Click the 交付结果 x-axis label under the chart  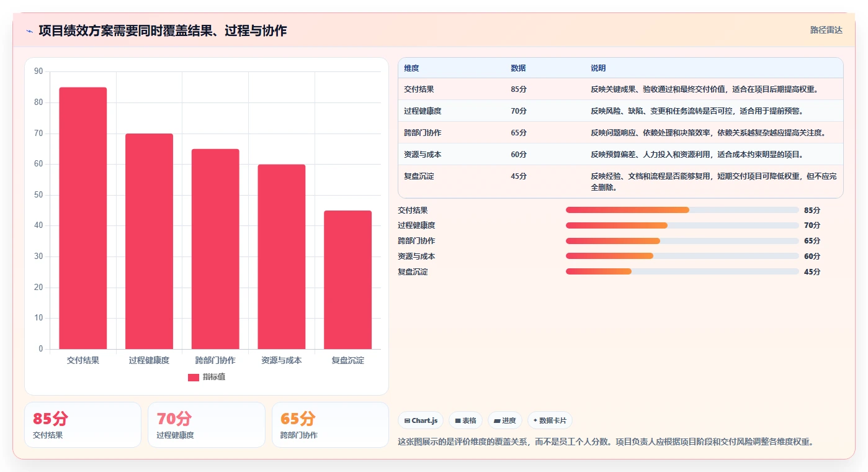point(83,360)
